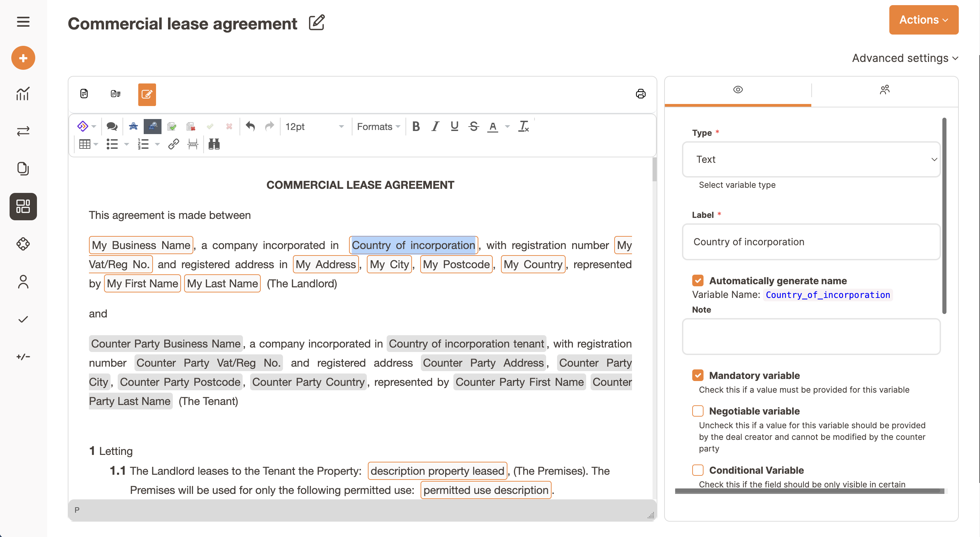
Task: Switch to document view mode icon
Action: (x=84, y=94)
